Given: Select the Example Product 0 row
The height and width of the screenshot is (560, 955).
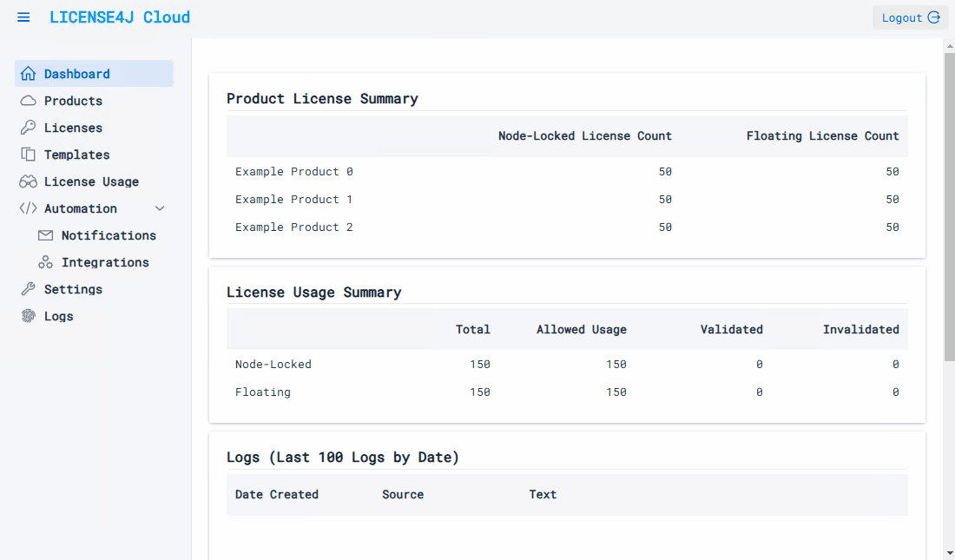Looking at the screenshot, I should (x=567, y=171).
